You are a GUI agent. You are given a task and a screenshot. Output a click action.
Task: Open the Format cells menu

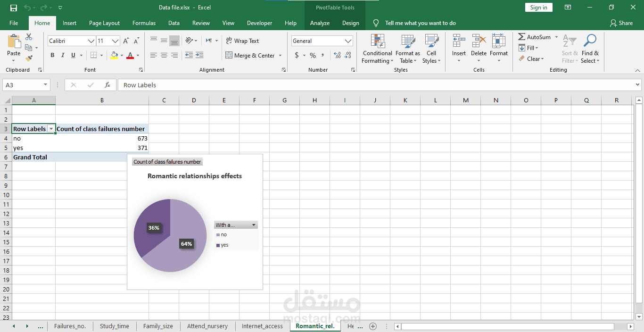(x=499, y=49)
